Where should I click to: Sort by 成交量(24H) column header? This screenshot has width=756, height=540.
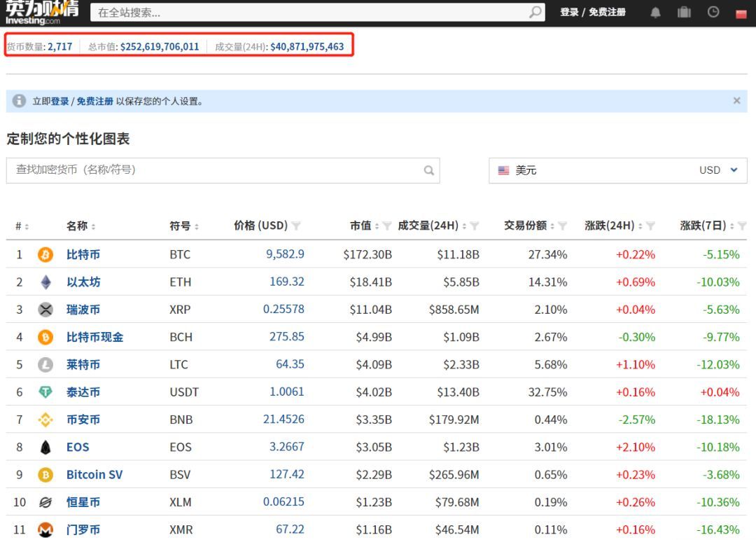pos(431,226)
